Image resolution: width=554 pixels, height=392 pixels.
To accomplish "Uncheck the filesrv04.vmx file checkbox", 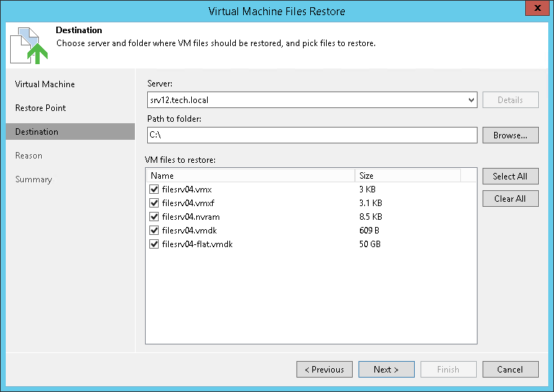I will pos(154,190).
